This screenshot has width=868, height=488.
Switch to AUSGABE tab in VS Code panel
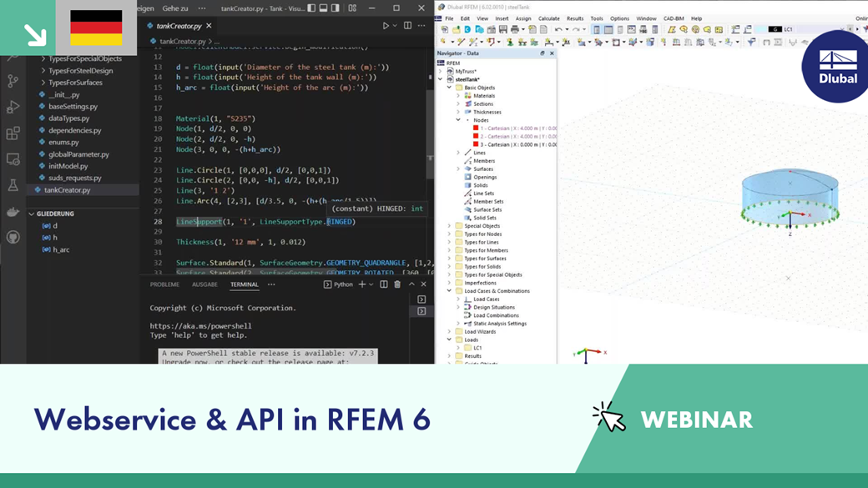point(204,284)
